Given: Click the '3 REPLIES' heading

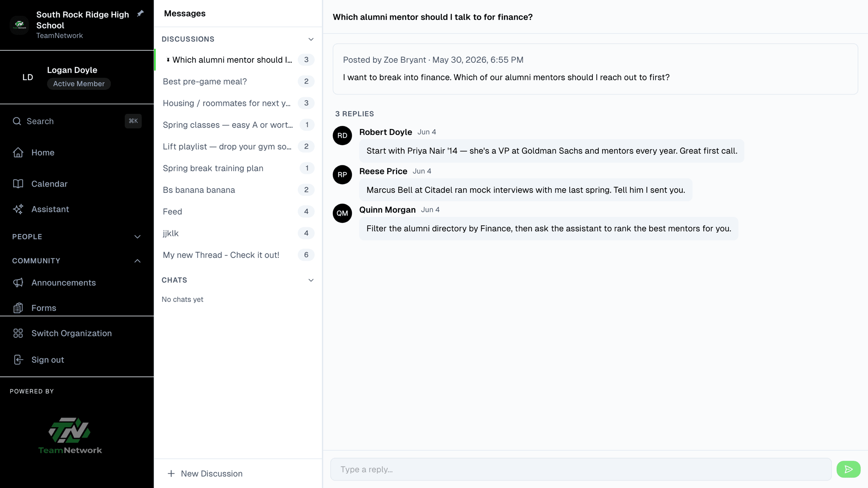Looking at the screenshot, I should tap(355, 114).
